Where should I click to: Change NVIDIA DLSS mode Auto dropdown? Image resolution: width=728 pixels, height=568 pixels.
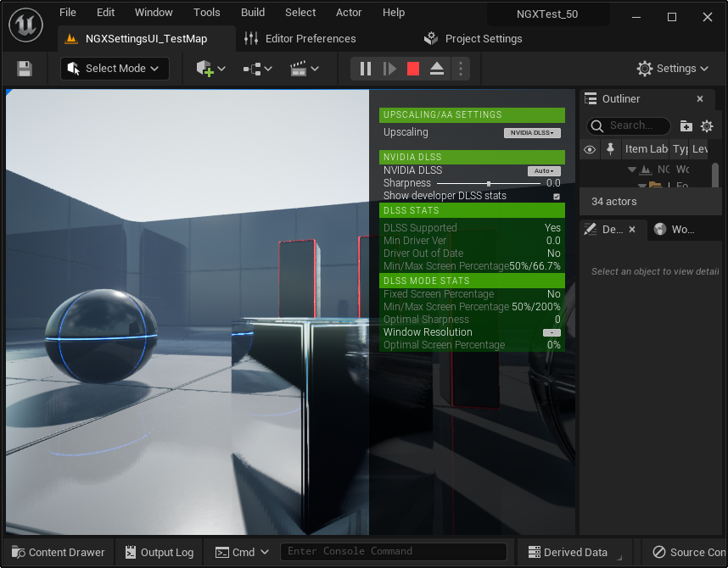(x=544, y=170)
